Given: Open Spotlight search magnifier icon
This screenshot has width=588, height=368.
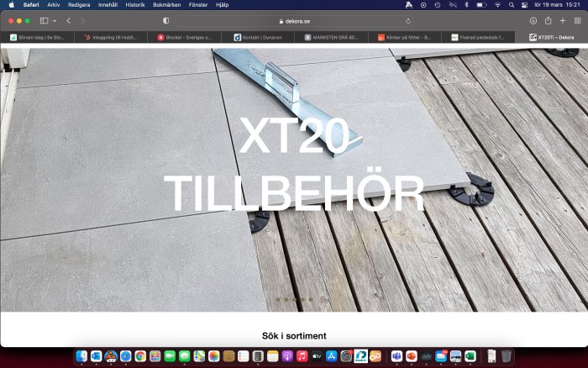Looking at the screenshot, I should click(x=512, y=5).
